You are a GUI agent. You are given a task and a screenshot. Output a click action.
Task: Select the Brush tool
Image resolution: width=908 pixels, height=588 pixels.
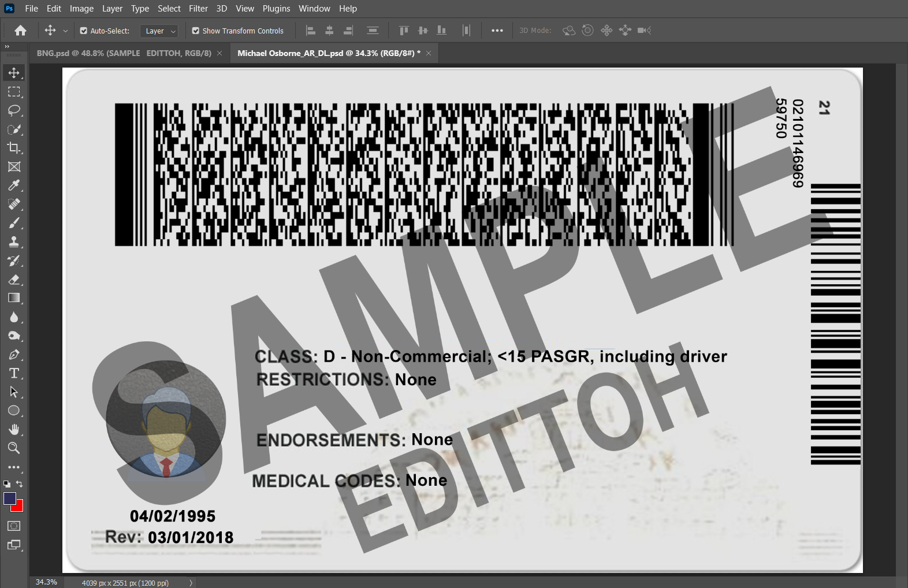[x=14, y=223]
